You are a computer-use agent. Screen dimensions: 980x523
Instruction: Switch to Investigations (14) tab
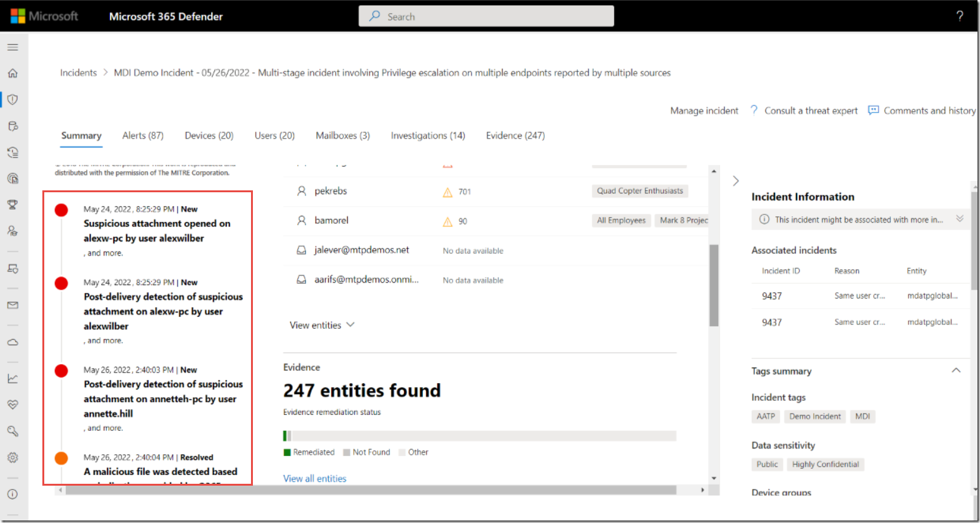coord(428,135)
